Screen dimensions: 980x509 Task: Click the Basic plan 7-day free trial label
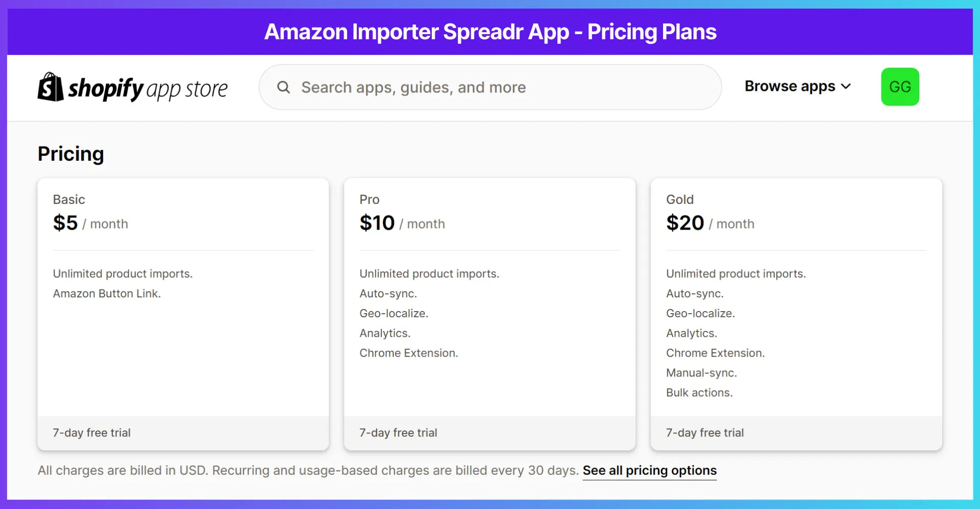[91, 432]
